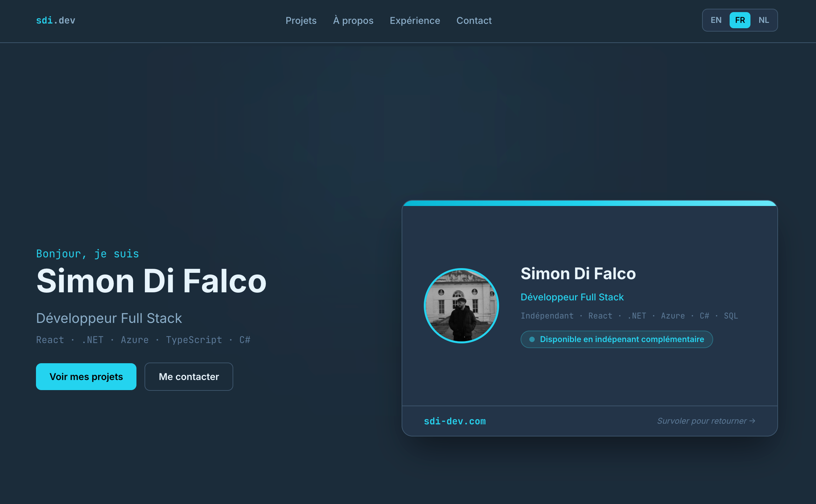Click React in the card tags
This screenshot has width=816, height=504.
coord(600,316)
